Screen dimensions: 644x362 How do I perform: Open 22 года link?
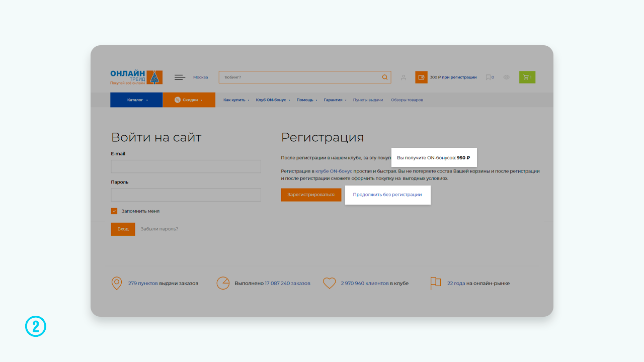456,283
